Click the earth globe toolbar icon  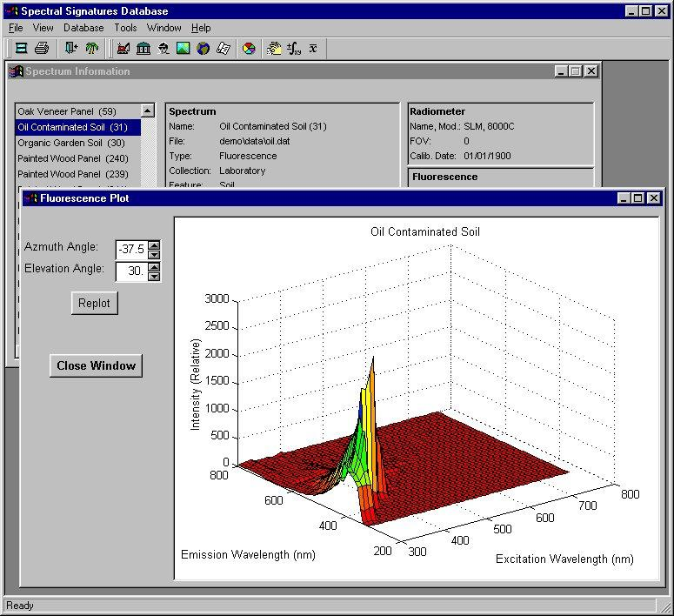pos(203,49)
